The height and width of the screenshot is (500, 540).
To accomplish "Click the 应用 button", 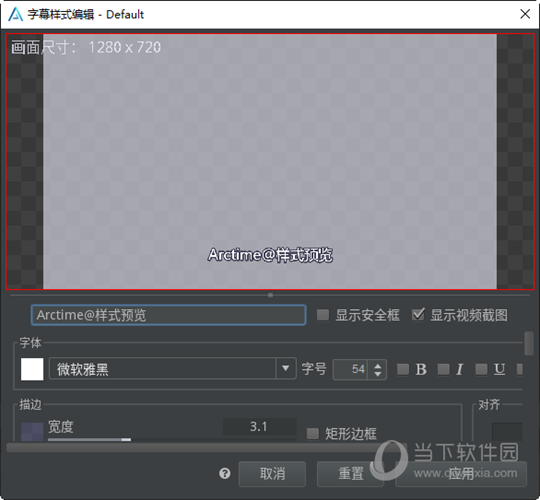I will (x=461, y=474).
